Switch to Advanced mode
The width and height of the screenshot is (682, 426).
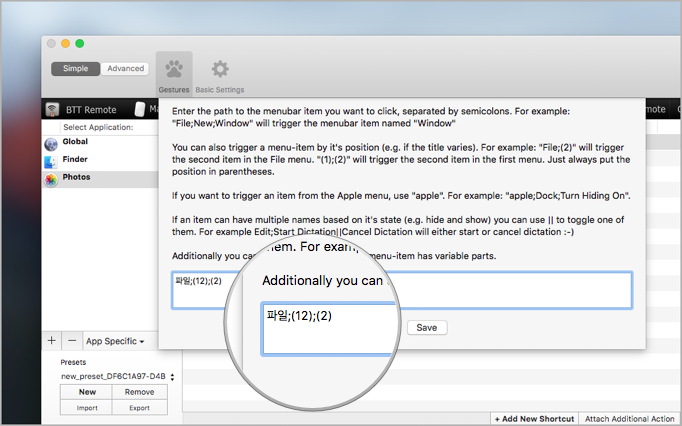126,68
